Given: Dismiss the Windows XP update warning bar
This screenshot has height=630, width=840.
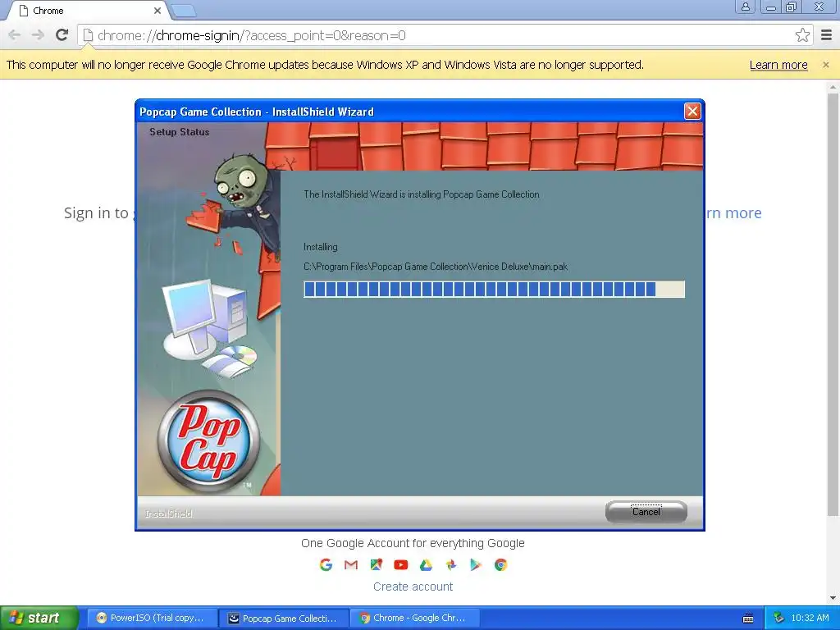Looking at the screenshot, I should [x=825, y=65].
